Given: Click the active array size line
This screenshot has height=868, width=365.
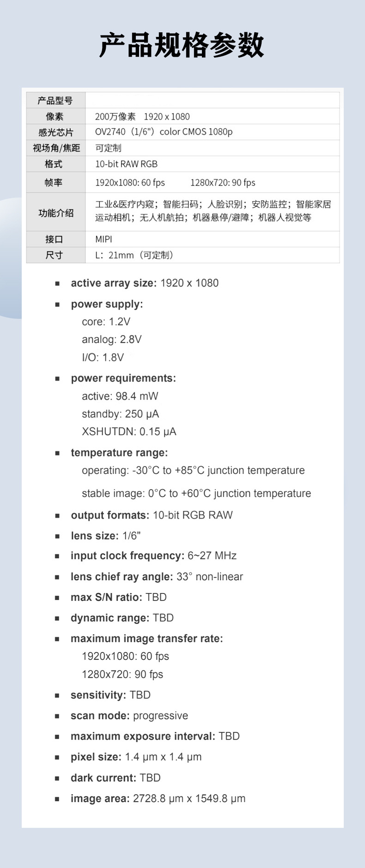Looking at the screenshot, I should (x=145, y=283).
